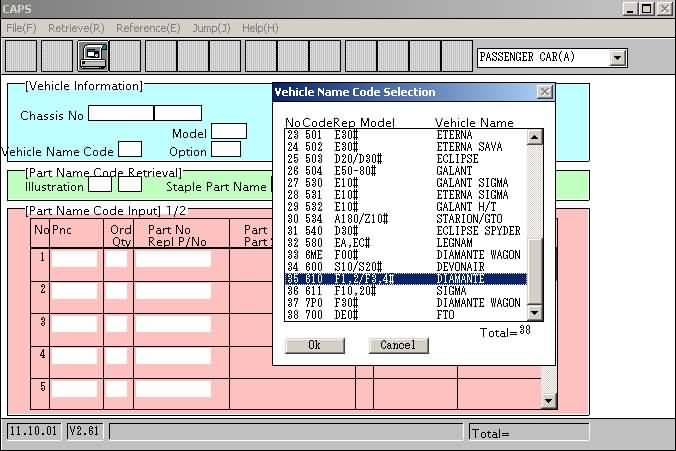Click the Option input field
Viewport: 676px width, 451px height.
point(226,150)
